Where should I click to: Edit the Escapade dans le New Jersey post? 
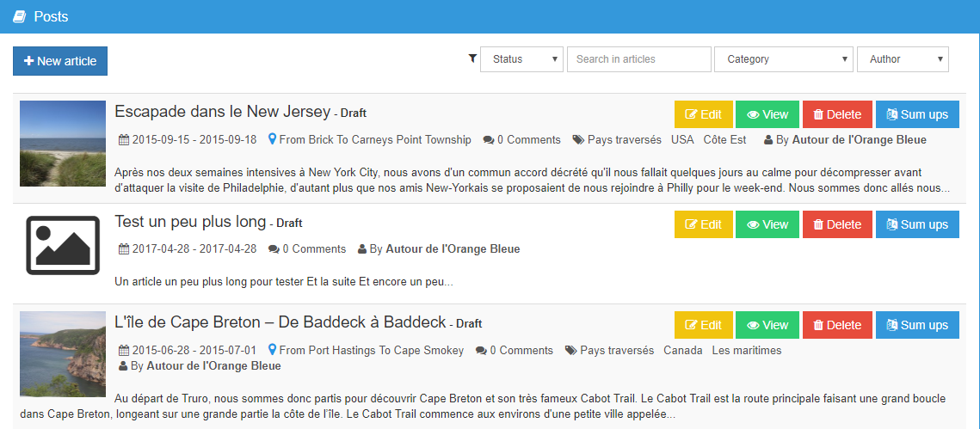703,114
